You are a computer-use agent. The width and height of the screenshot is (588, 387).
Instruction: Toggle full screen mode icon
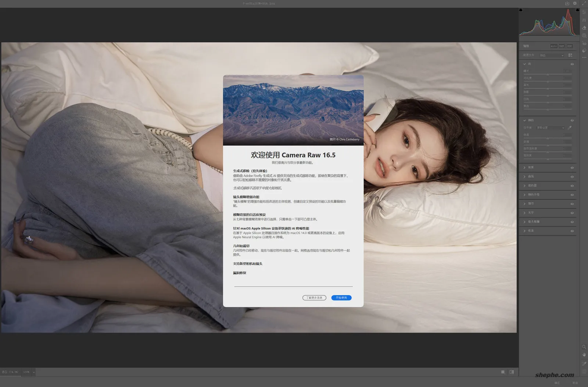coord(584,3)
